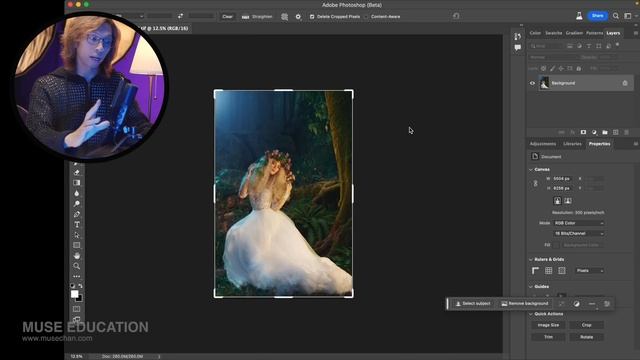The width and height of the screenshot is (640, 360).
Task: Select the Blur tool (droplet)
Action: click(x=77, y=193)
